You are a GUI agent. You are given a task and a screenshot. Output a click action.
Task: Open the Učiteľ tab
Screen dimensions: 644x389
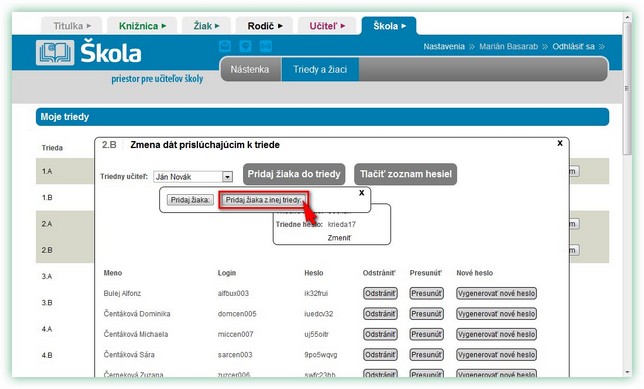coord(327,25)
